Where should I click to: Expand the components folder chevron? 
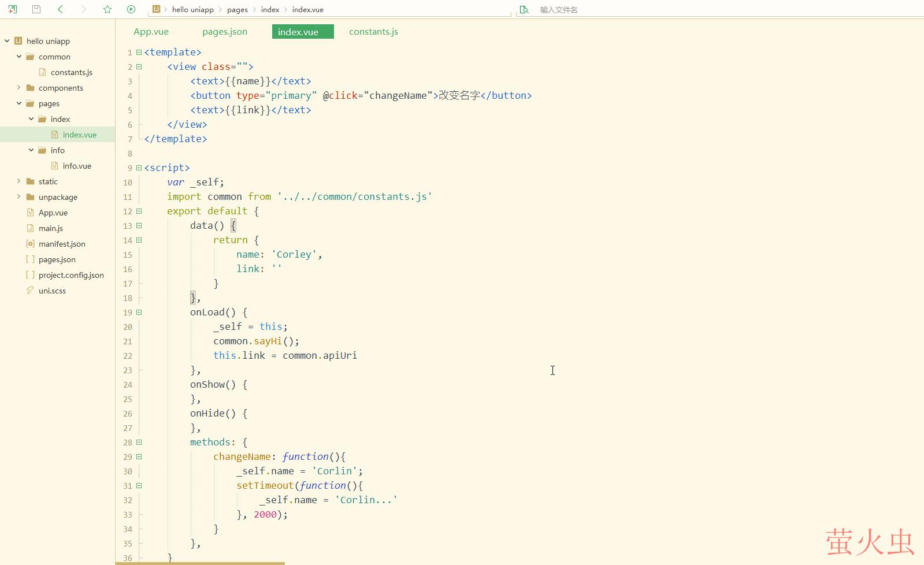(x=19, y=88)
